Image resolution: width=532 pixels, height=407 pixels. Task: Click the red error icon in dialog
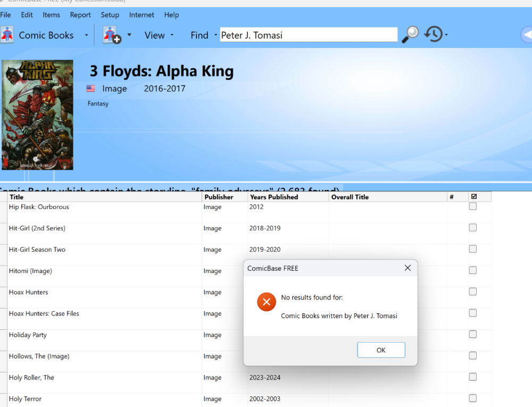click(x=266, y=303)
